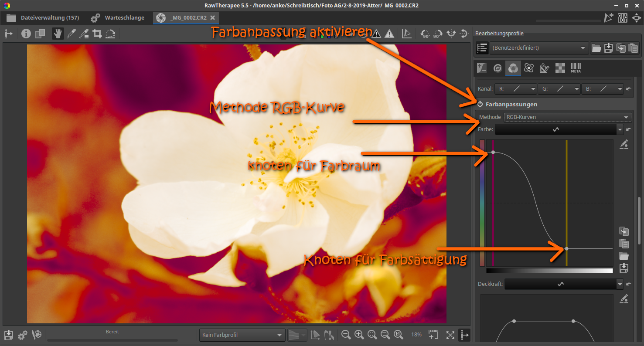Select the straighten horizon tool
Image resolution: width=644 pixels, height=346 pixels.
point(110,34)
